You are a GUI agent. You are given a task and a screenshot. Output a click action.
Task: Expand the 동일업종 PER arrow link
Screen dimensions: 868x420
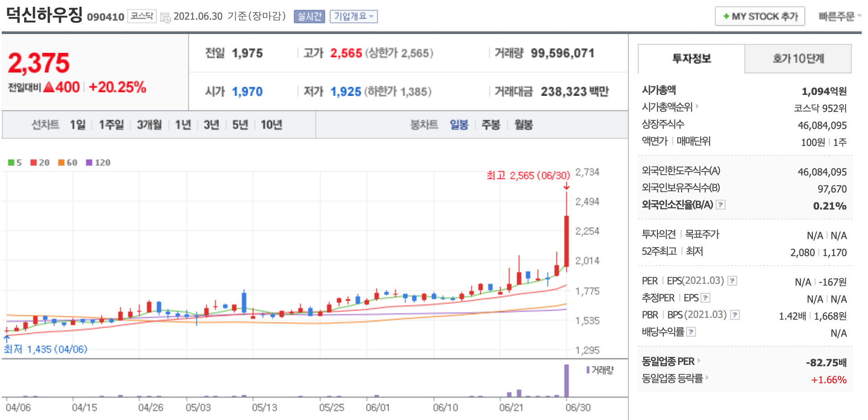[699, 361]
